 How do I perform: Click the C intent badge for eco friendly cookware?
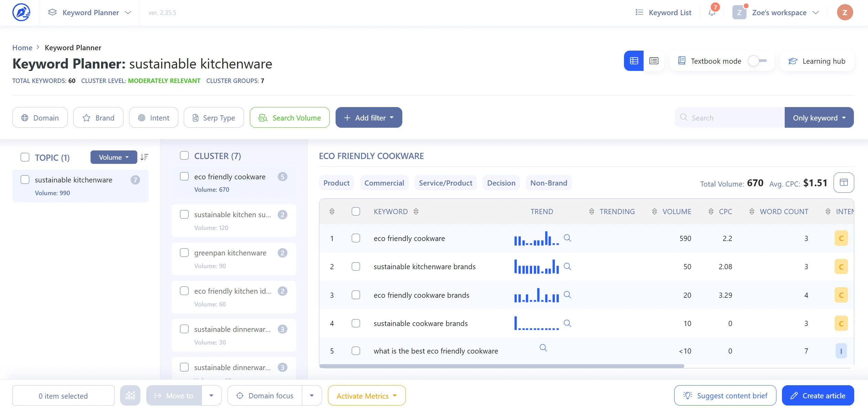(841, 238)
